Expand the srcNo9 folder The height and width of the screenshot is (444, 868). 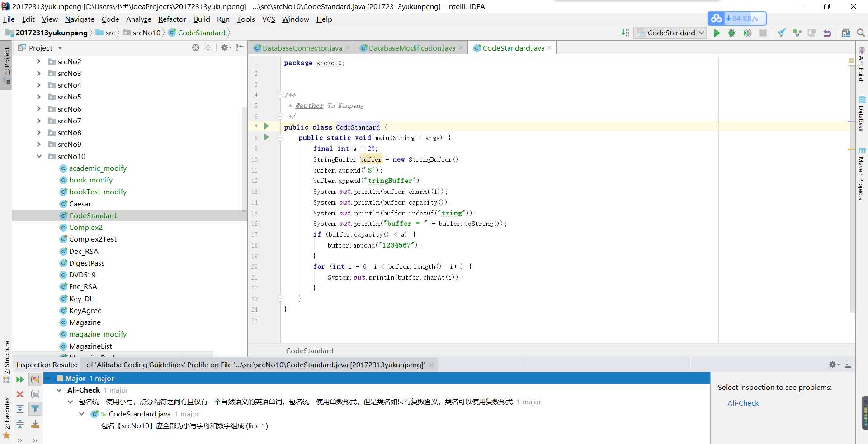click(x=39, y=144)
